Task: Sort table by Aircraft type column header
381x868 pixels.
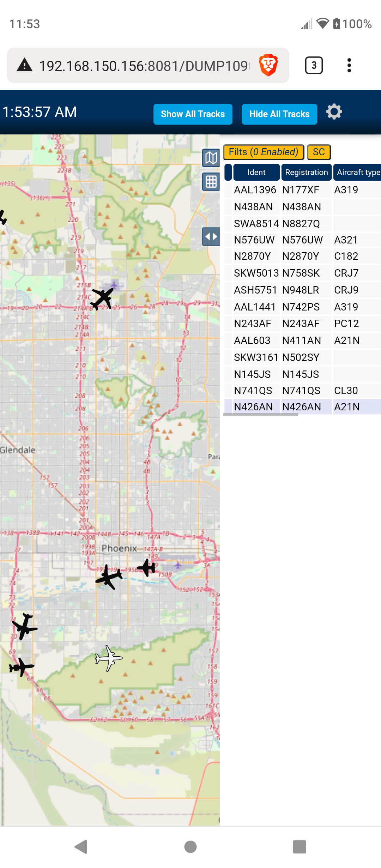Action: point(357,172)
